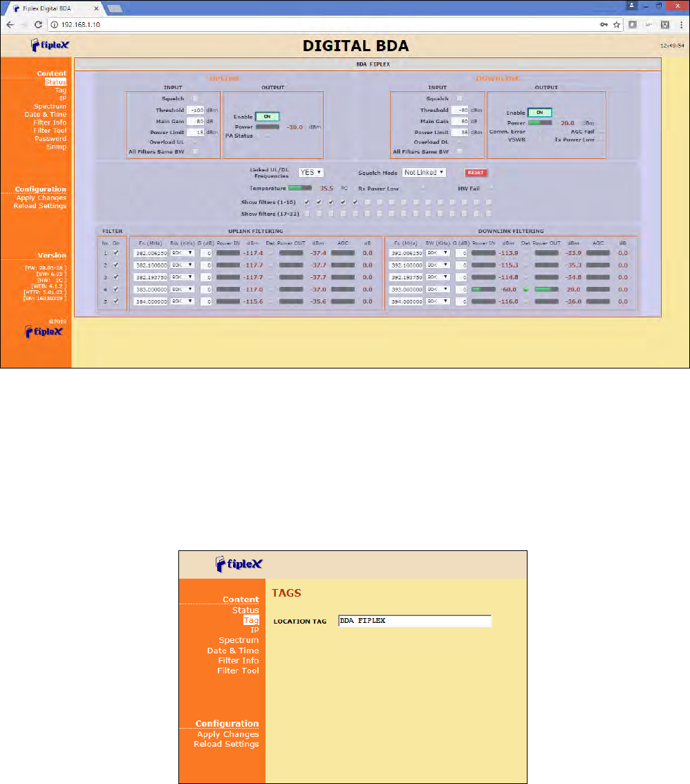Click Filter Tool in Tags page sidebar

pyautogui.click(x=238, y=671)
